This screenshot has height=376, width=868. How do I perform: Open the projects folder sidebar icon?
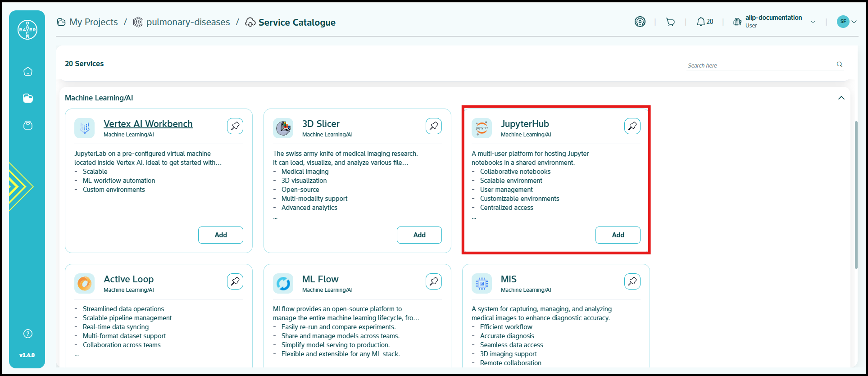pos(28,98)
